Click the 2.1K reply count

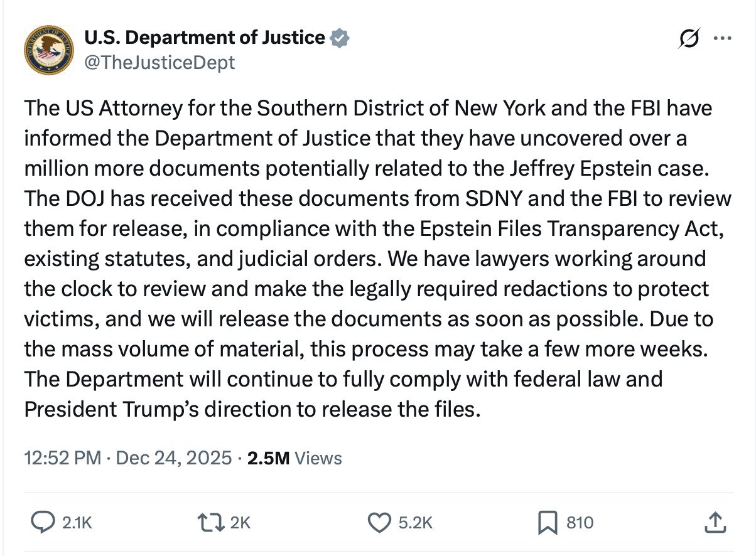[x=77, y=522]
